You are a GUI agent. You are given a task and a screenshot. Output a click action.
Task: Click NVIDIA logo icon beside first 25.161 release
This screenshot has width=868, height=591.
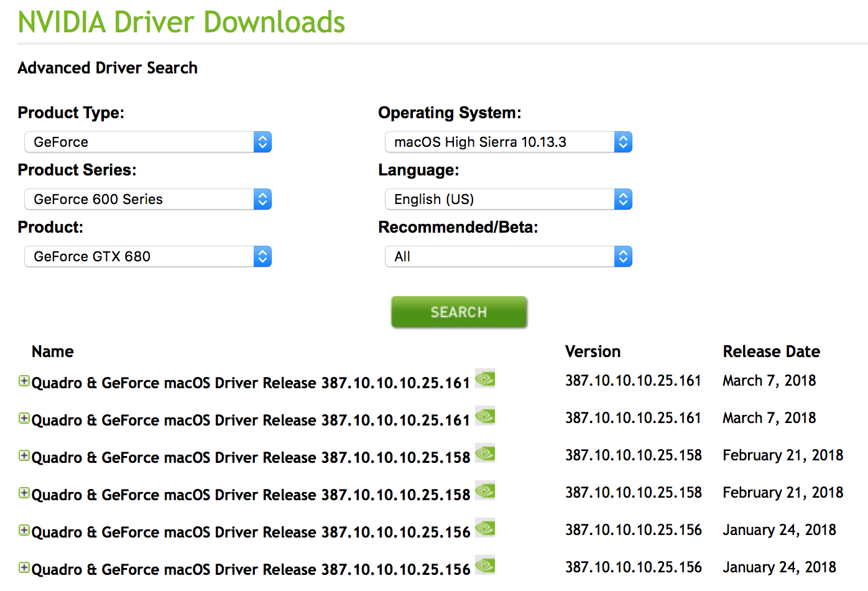(485, 378)
